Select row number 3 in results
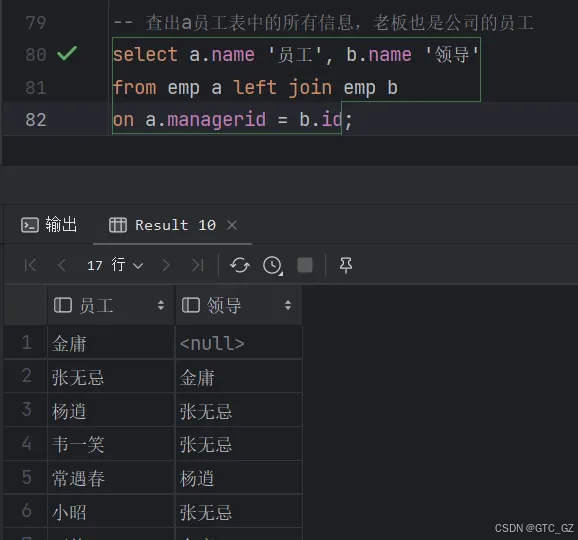This screenshot has height=540, width=578. pyautogui.click(x=26, y=410)
